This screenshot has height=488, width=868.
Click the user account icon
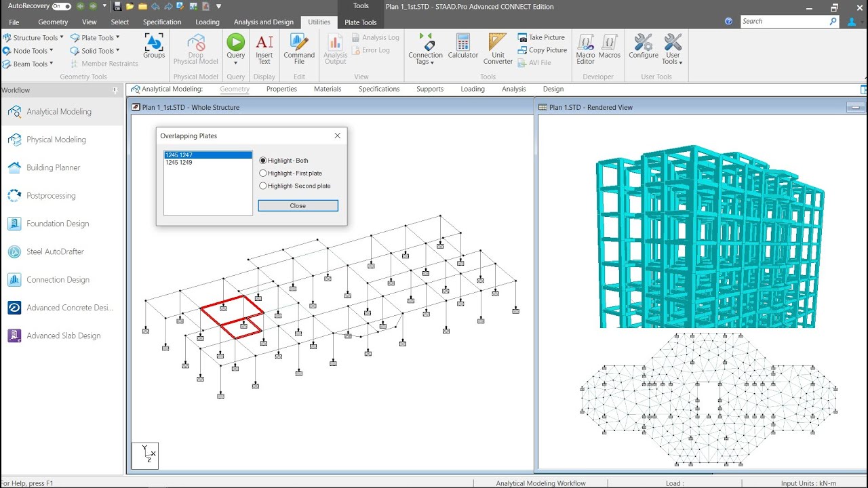pyautogui.click(x=852, y=21)
